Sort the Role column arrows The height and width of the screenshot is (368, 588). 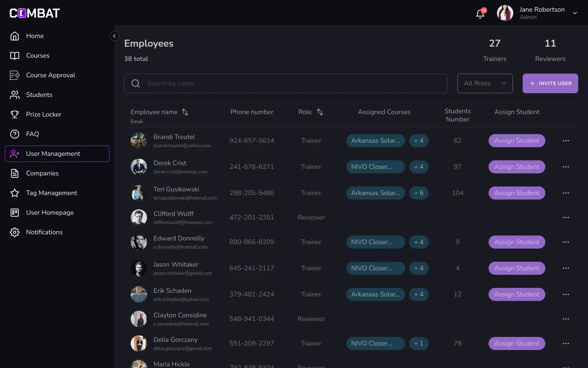tap(320, 112)
